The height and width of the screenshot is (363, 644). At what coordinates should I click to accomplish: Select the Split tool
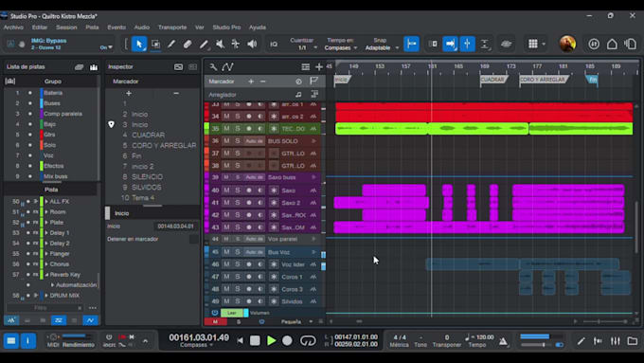[171, 44]
